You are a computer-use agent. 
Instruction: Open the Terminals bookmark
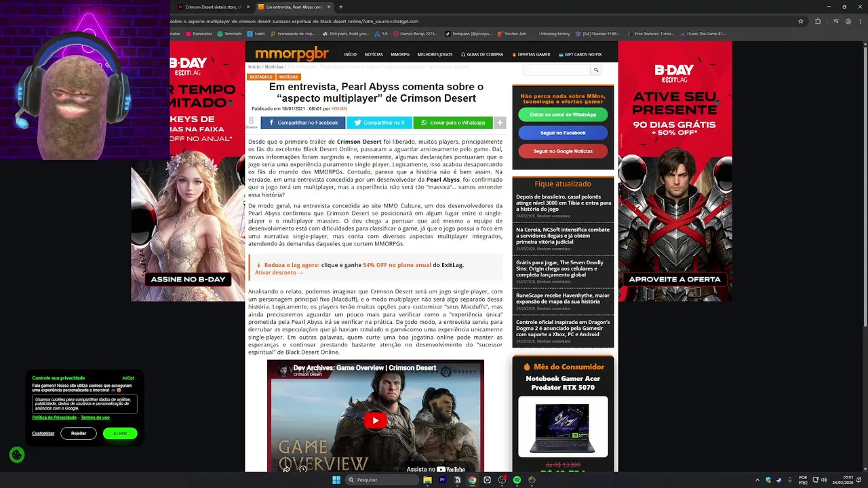(230, 33)
